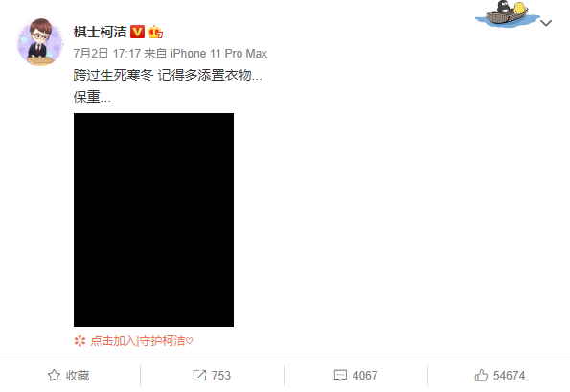Viewport: 570px width, 392px height.
Task: Open the post timestamp 7月2日 17:17
Action: point(107,54)
